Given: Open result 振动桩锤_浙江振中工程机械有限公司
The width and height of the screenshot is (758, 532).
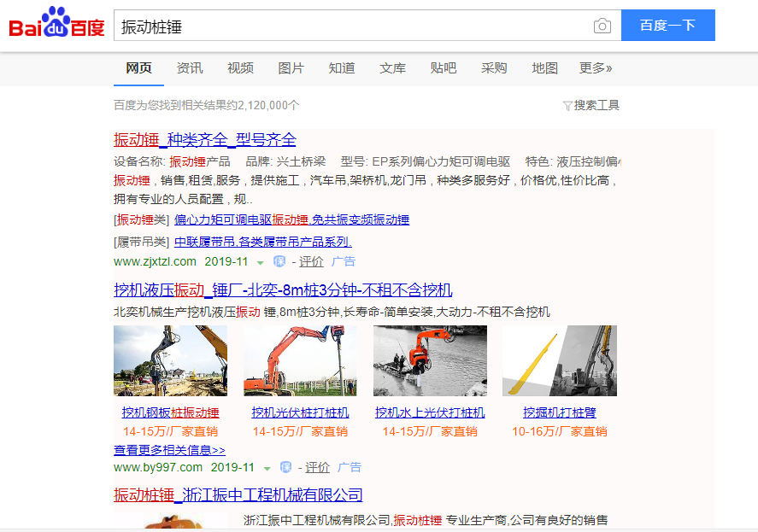Looking at the screenshot, I should click(x=238, y=494).
